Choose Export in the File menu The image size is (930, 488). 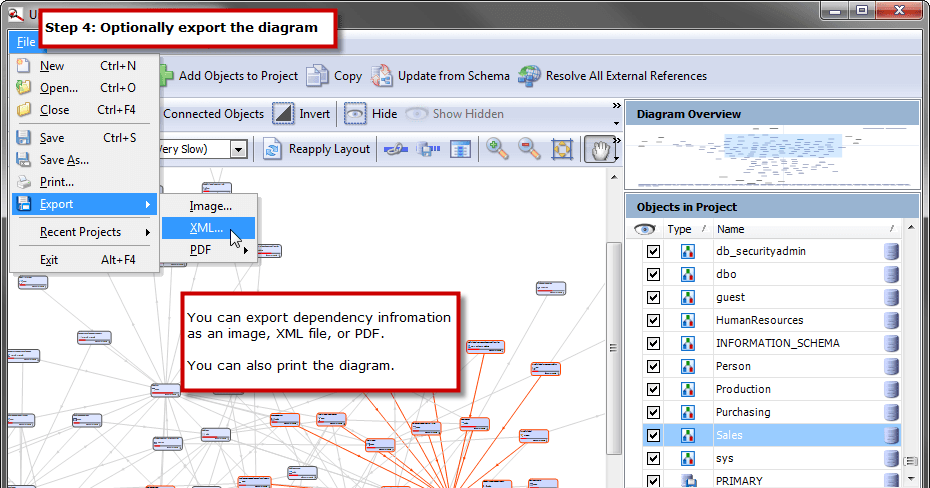84,204
